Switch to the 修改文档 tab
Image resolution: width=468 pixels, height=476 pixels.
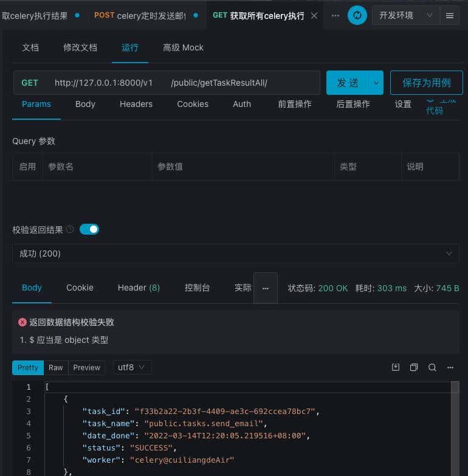click(x=80, y=47)
